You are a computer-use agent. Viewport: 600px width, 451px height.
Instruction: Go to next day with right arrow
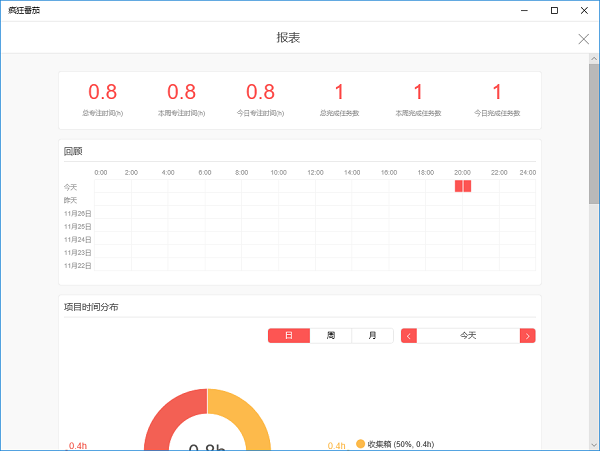[528, 336]
